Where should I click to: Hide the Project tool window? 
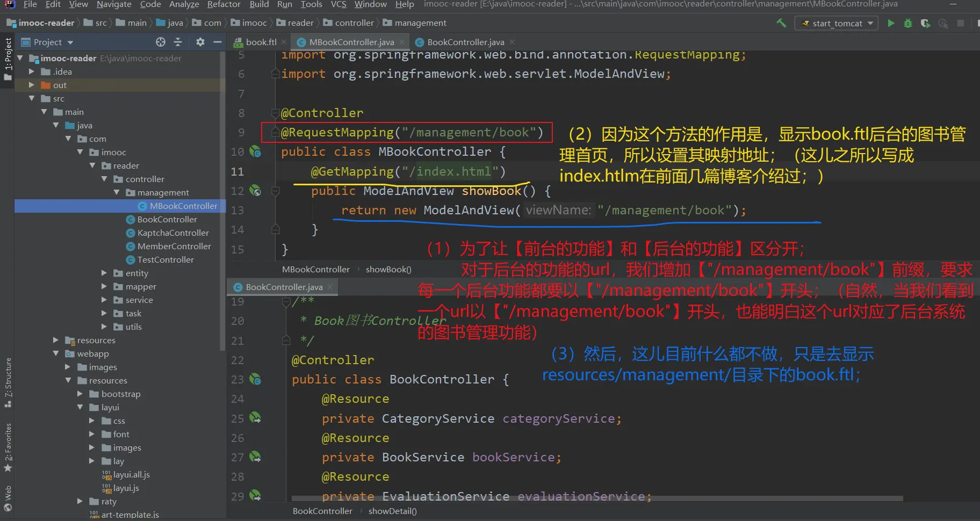(x=218, y=42)
